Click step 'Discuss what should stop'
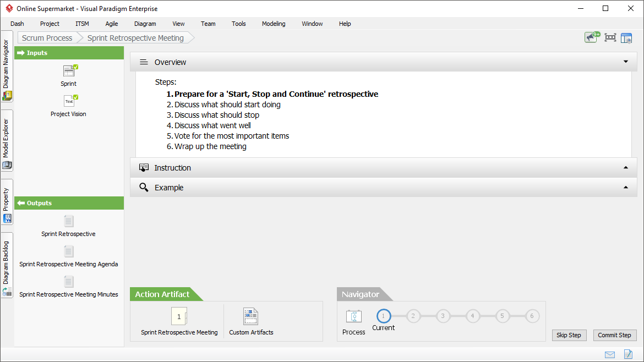 click(x=213, y=116)
